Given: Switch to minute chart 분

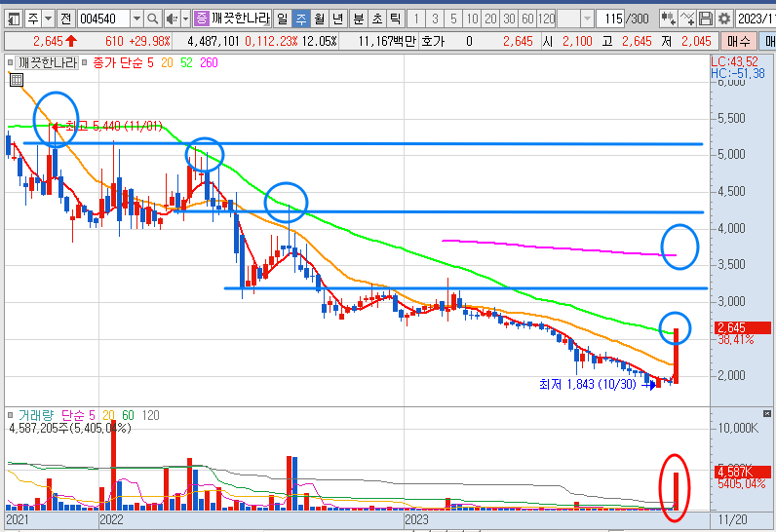Looking at the screenshot, I should (x=358, y=19).
